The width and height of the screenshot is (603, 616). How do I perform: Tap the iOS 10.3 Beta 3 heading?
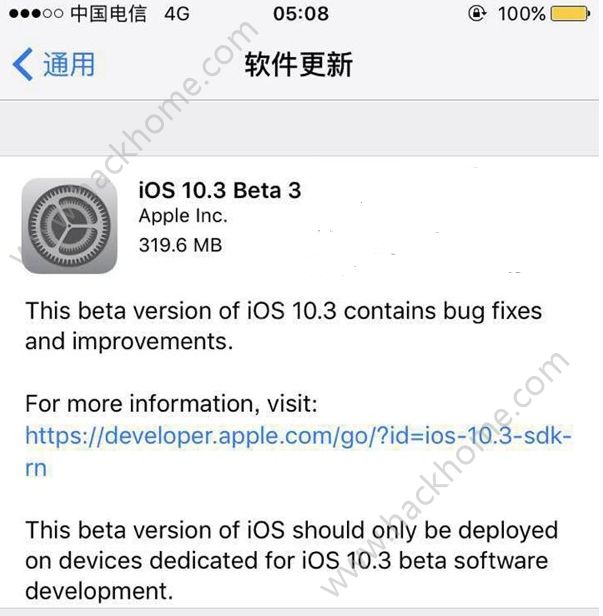(220, 191)
